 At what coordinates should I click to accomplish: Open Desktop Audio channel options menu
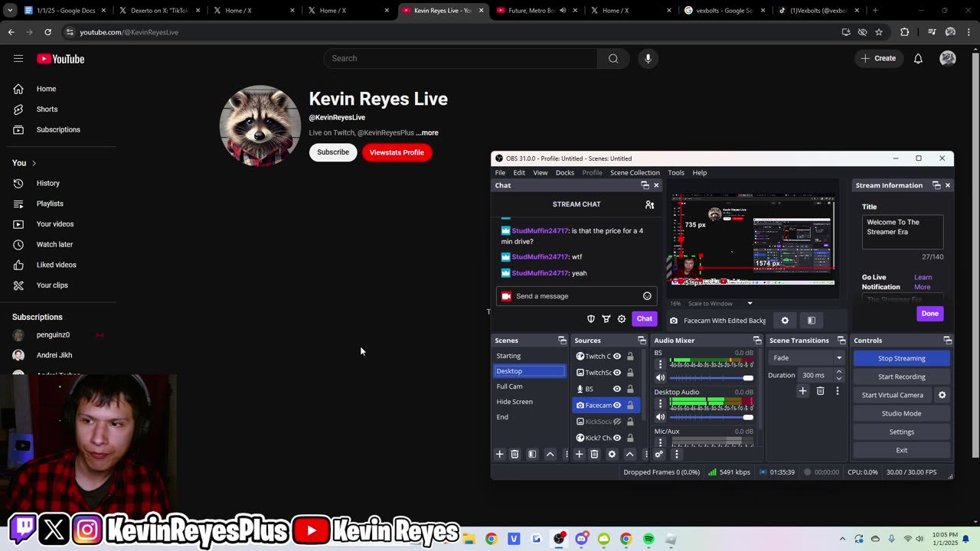click(x=660, y=404)
